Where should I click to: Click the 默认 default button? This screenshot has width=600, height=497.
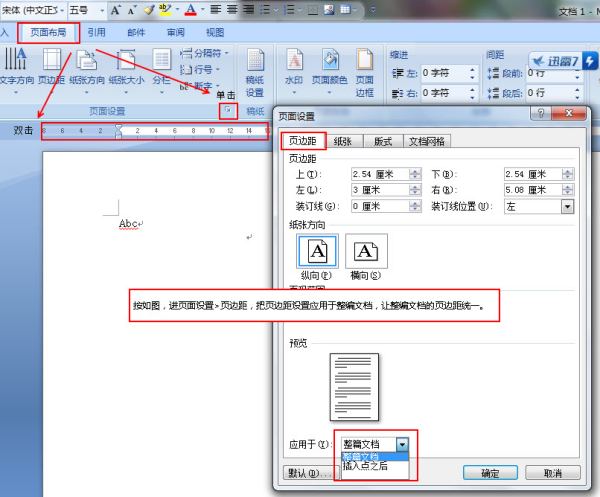pyautogui.click(x=308, y=473)
